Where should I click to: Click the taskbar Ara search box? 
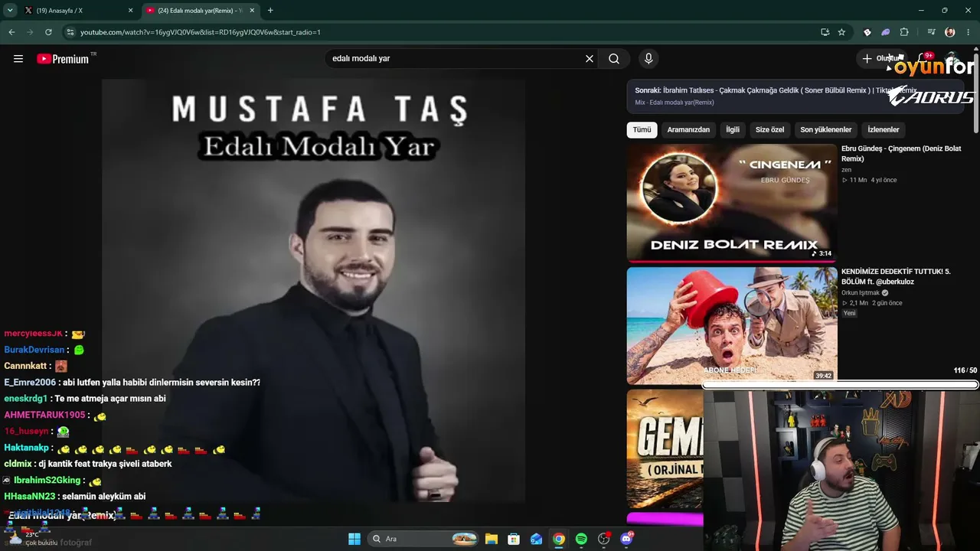tap(423, 539)
